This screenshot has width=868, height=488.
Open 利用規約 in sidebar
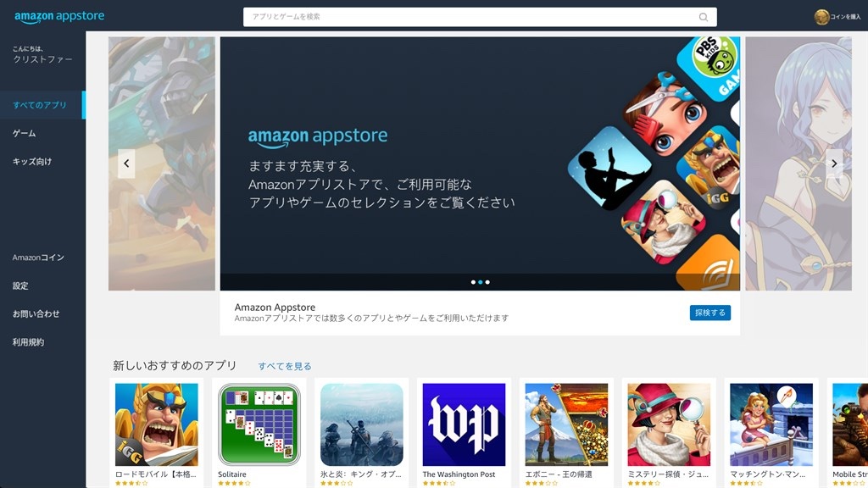point(28,342)
